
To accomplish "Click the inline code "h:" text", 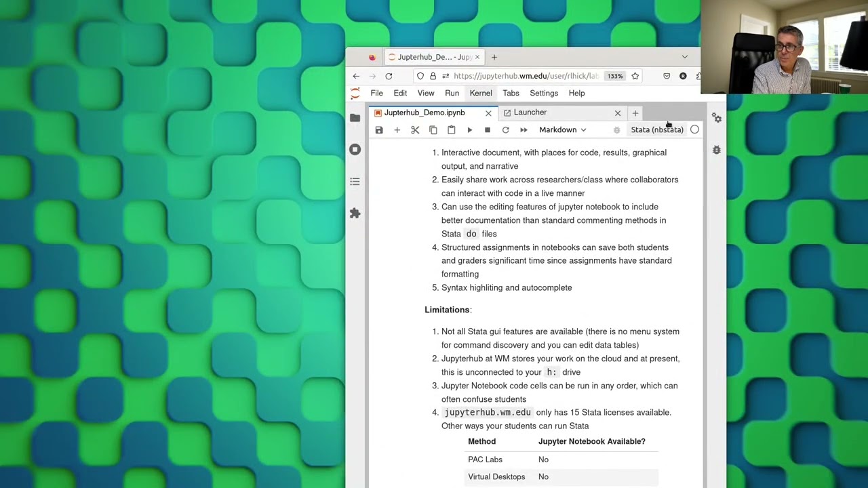I will click(551, 372).
